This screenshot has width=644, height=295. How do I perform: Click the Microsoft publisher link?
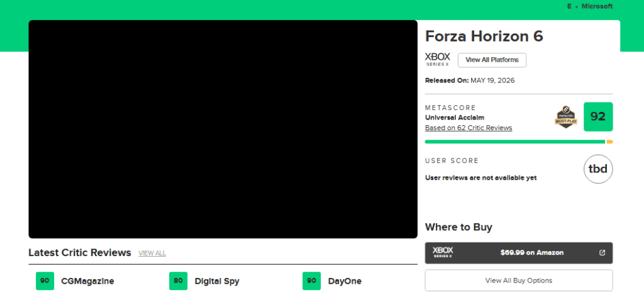597,6
